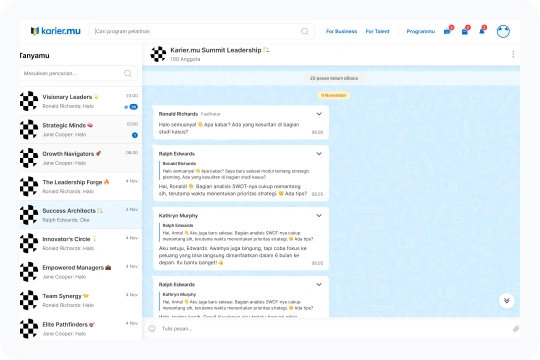Image resolution: width=540 pixels, height=360 pixels.
Task: Open the three-dot chat options menu
Action: pyautogui.click(x=513, y=54)
